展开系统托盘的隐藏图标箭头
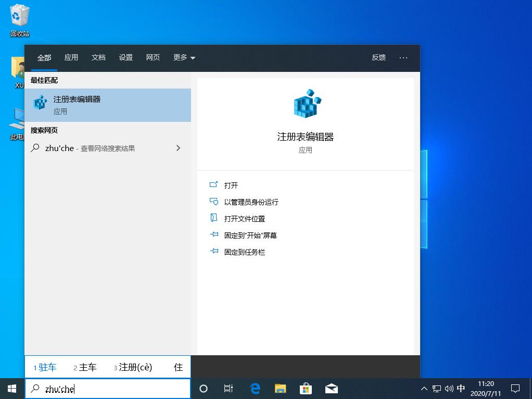The image size is (532, 399). click(424, 388)
